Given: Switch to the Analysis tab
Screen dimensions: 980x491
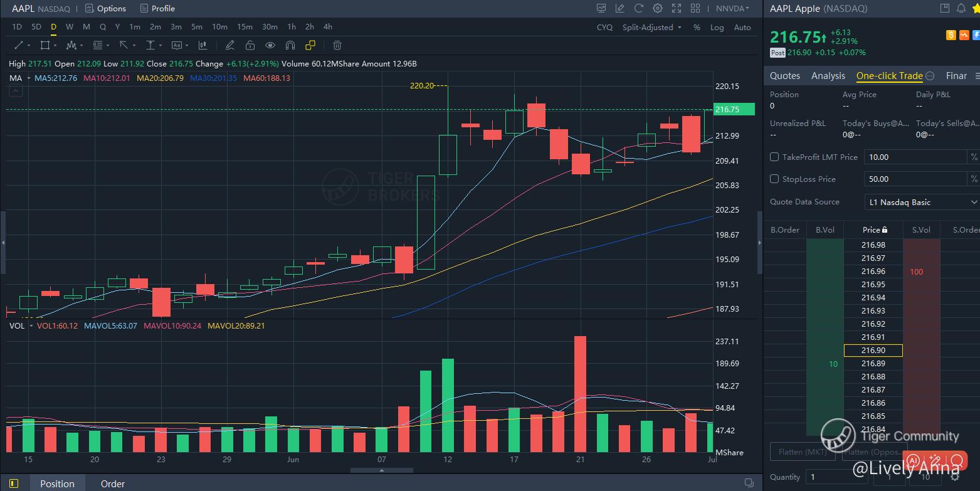Looking at the screenshot, I should [x=828, y=76].
